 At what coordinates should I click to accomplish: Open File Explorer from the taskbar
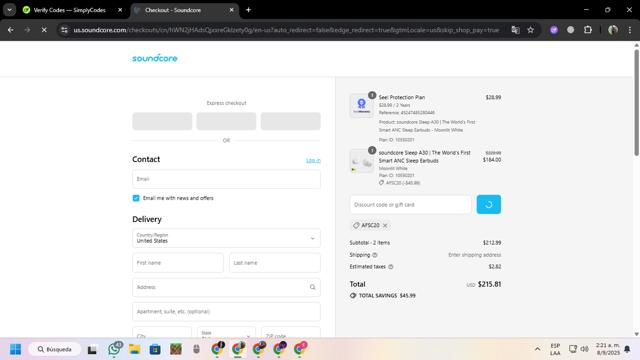[x=135, y=349]
